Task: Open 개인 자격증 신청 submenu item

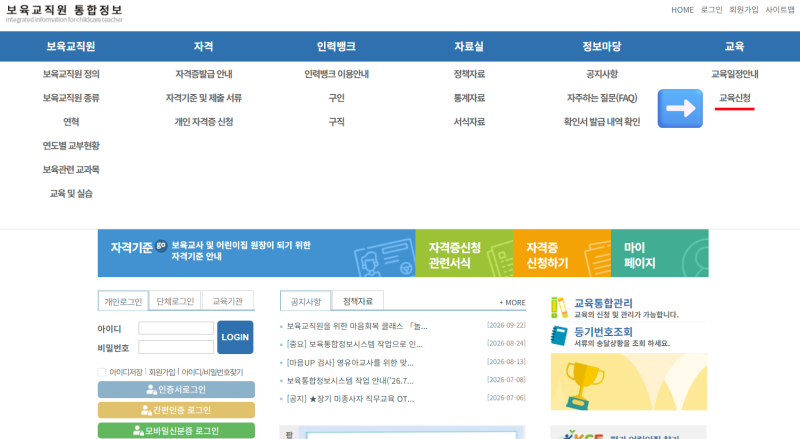Action: tap(204, 121)
